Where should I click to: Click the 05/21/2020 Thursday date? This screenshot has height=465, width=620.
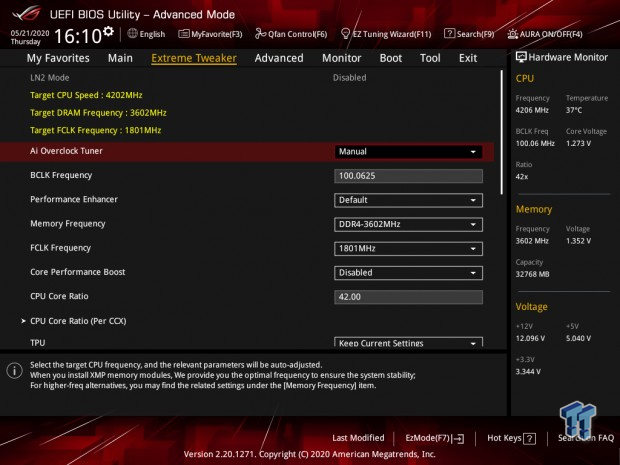coord(30,38)
